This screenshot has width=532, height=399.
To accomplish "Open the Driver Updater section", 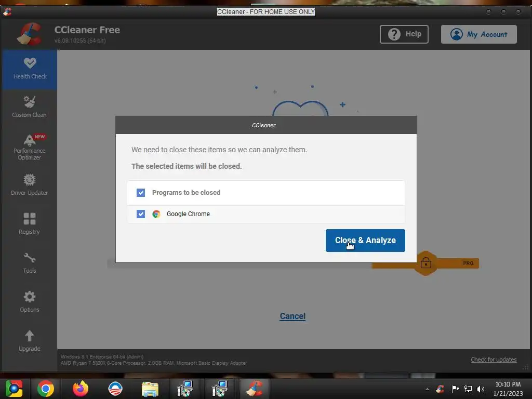I will [x=30, y=185].
